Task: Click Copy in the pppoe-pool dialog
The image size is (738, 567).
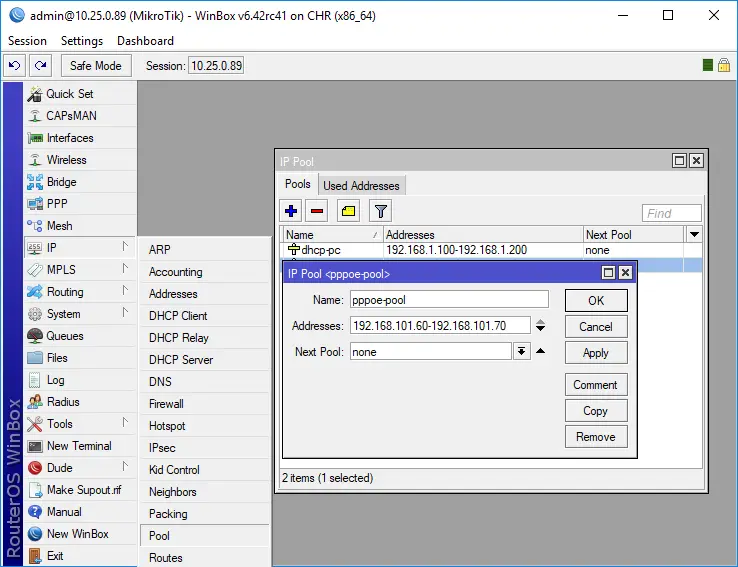Action: 596,411
